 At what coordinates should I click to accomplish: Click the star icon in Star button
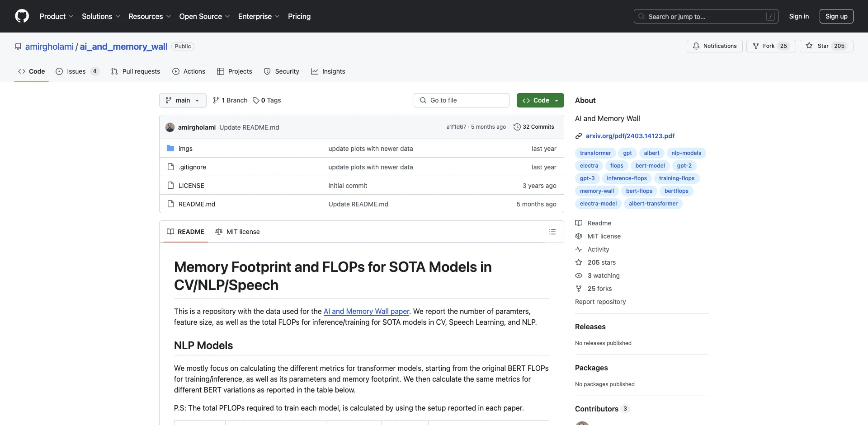point(809,46)
